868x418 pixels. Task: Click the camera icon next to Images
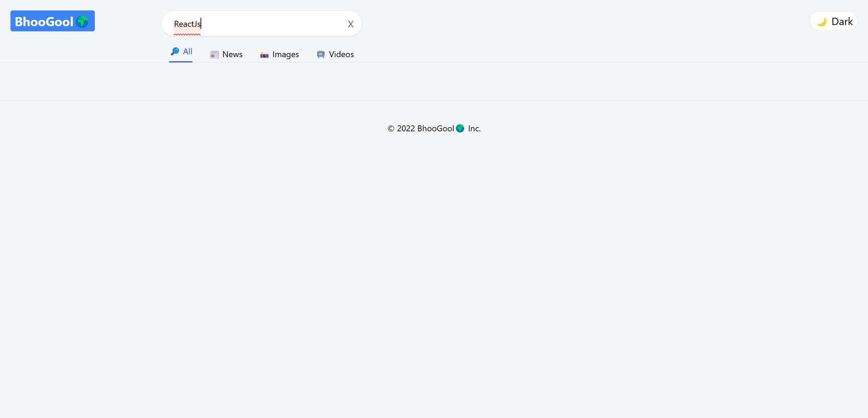click(264, 55)
